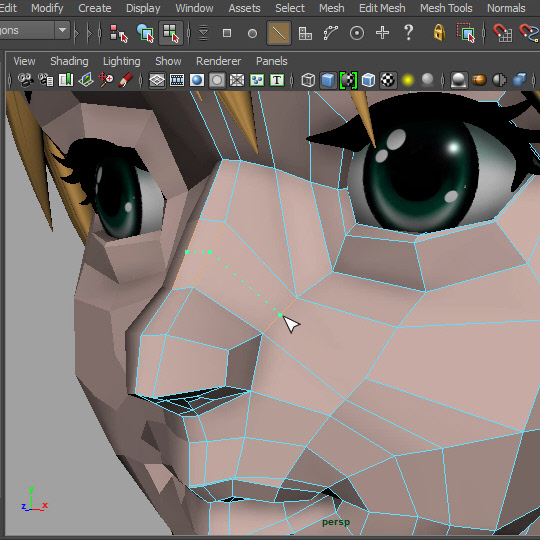Click the gold lock selection icon
The height and width of the screenshot is (540, 540).
coord(439,33)
